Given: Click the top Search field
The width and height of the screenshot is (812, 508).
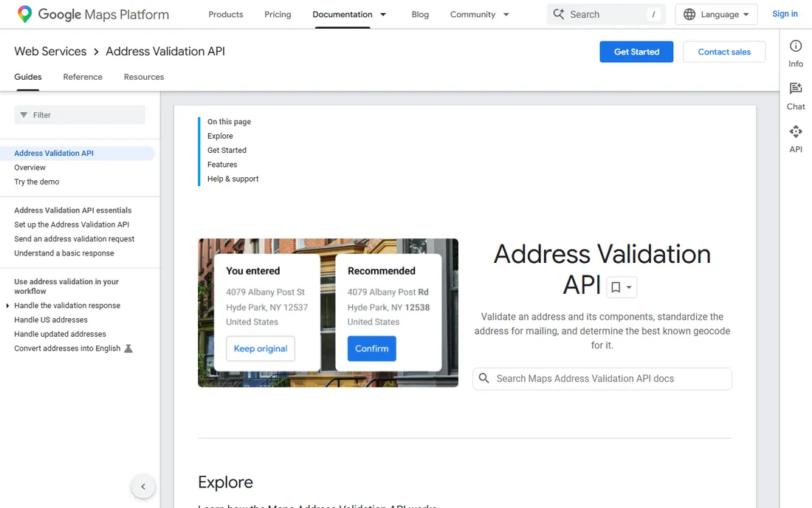Looking at the screenshot, I should pos(606,15).
